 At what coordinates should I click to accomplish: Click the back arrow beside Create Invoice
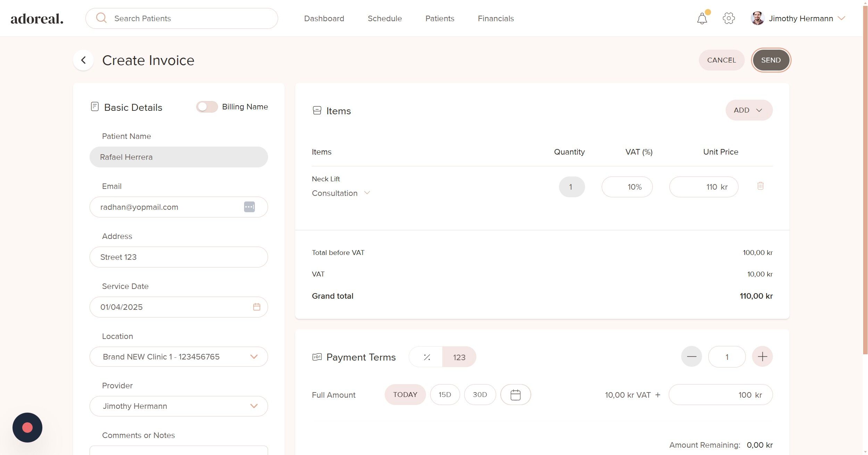click(x=83, y=60)
